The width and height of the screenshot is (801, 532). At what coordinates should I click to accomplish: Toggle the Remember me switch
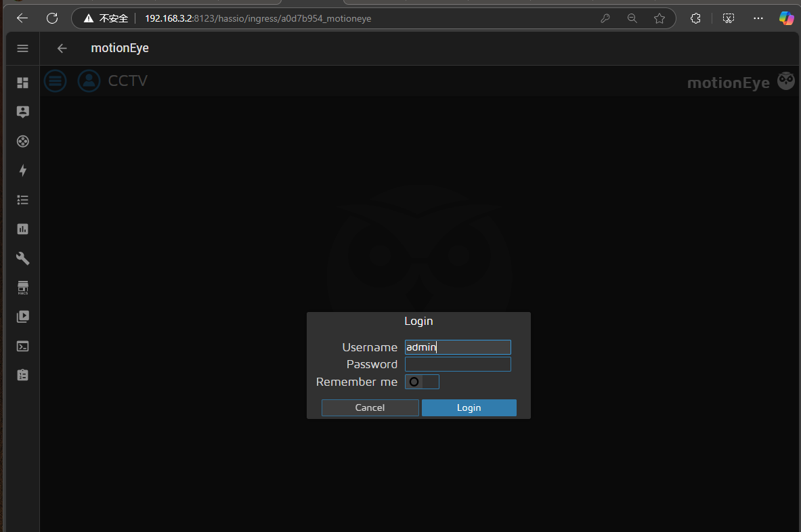pos(422,382)
